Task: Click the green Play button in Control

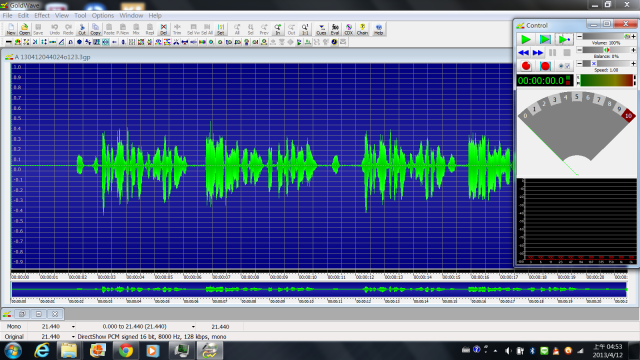Action: pyautogui.click(x=526, y=39)
